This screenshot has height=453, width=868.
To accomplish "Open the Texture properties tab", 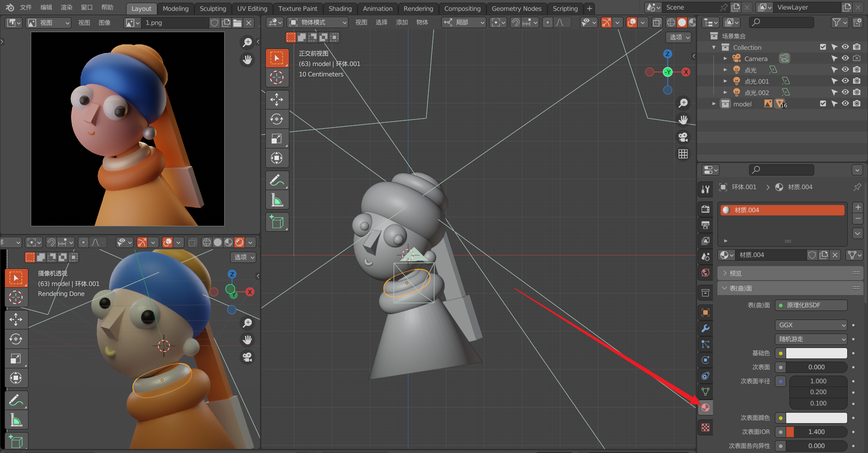I will (x=705, y=427).
